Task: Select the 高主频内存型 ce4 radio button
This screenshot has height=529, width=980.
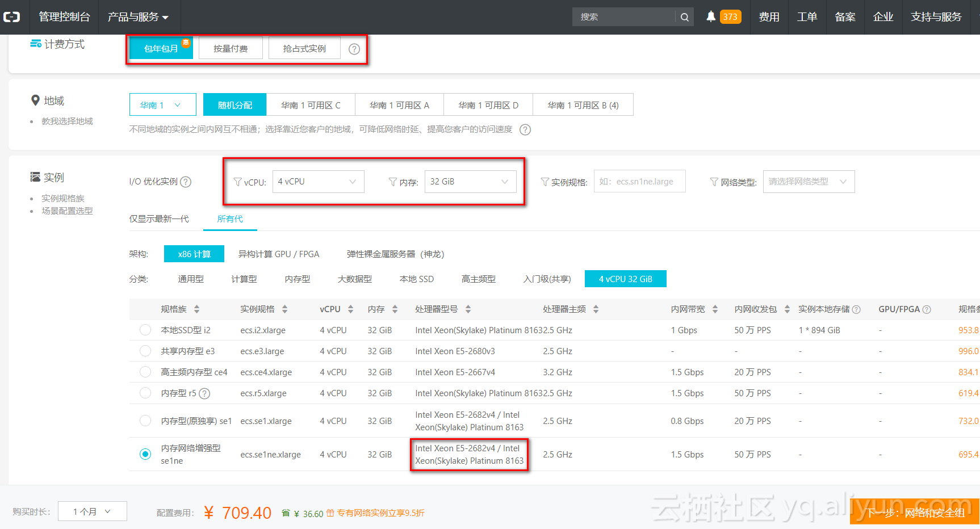Action: pyautogui.click(x=145, y=372)
